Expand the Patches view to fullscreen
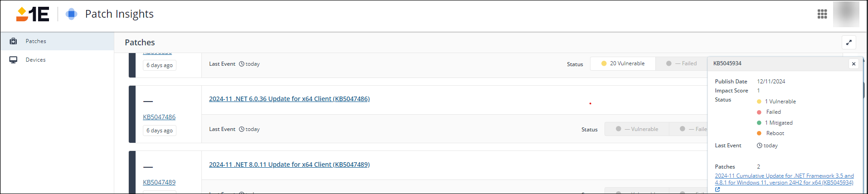Viewport: 868px width, 194px height. pos(848,43)
